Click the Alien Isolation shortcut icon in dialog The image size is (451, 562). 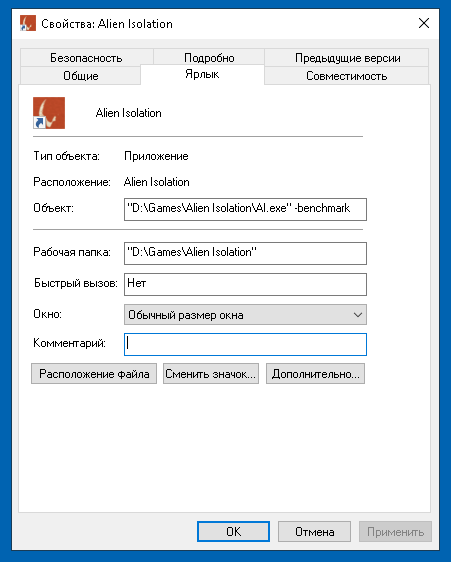[49, 113]
